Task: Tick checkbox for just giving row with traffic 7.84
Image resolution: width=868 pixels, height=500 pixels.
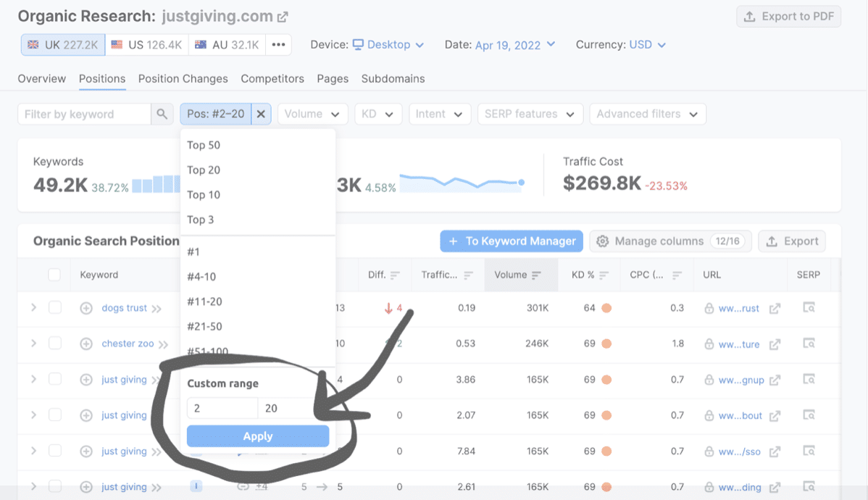Action: click(55, 451)
